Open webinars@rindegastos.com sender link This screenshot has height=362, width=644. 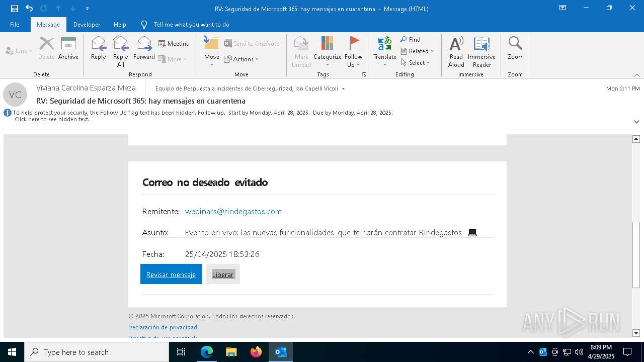pyautogui.click(x=233, y=212)
